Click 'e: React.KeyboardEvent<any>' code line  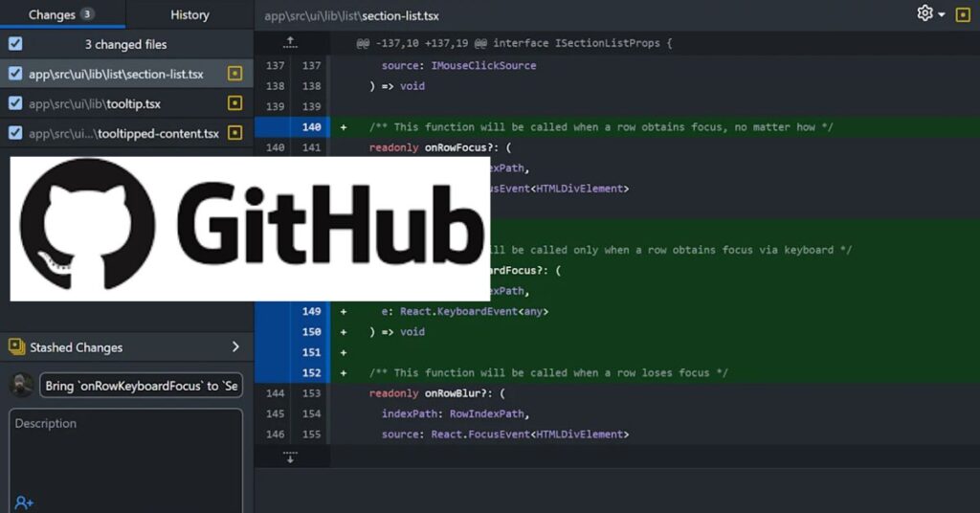(464, 311)
